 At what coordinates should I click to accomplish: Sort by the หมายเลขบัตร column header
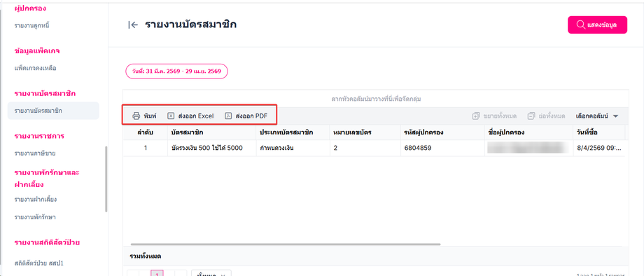point(365,132)
